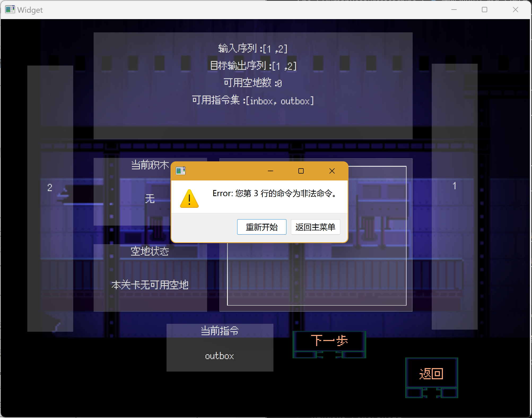Click the 可用空地数 :0 text line

(253, 83)
